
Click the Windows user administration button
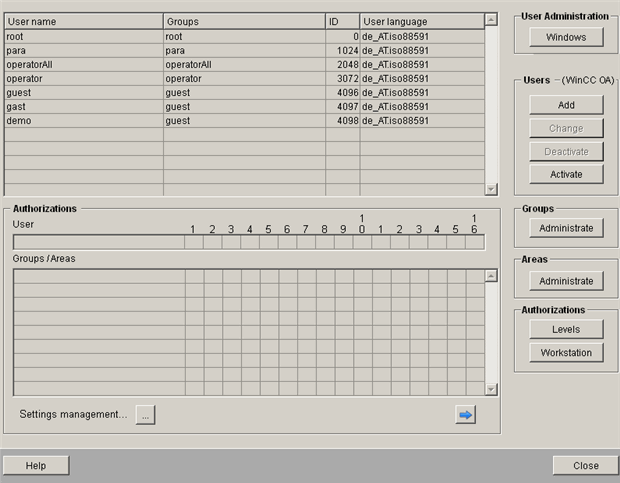click(x=566, y=37)
